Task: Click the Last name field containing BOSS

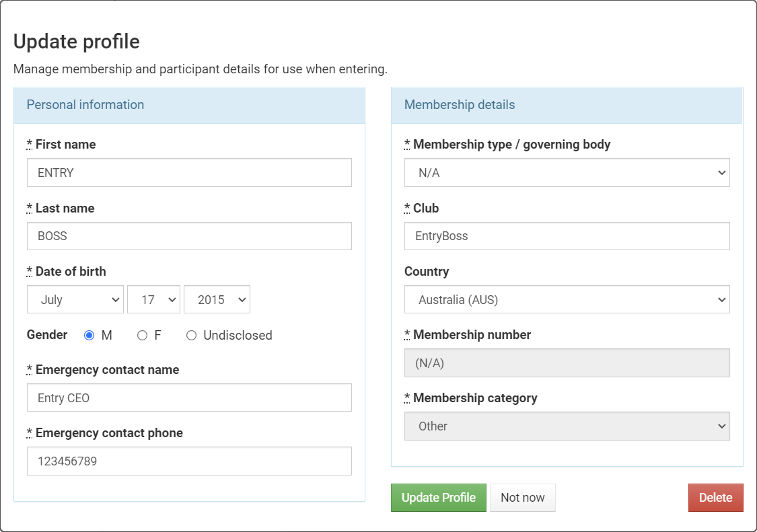Action: click(189, 236)
